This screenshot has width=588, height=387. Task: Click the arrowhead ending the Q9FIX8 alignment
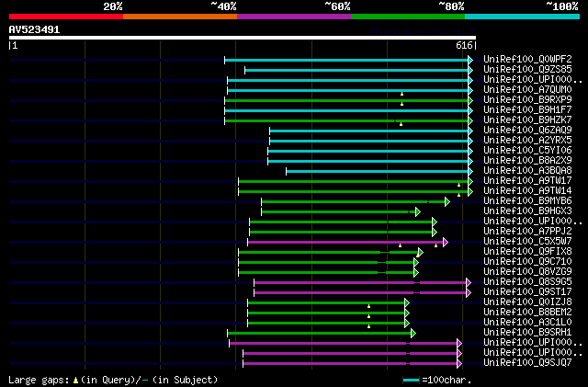coord(421,253)
